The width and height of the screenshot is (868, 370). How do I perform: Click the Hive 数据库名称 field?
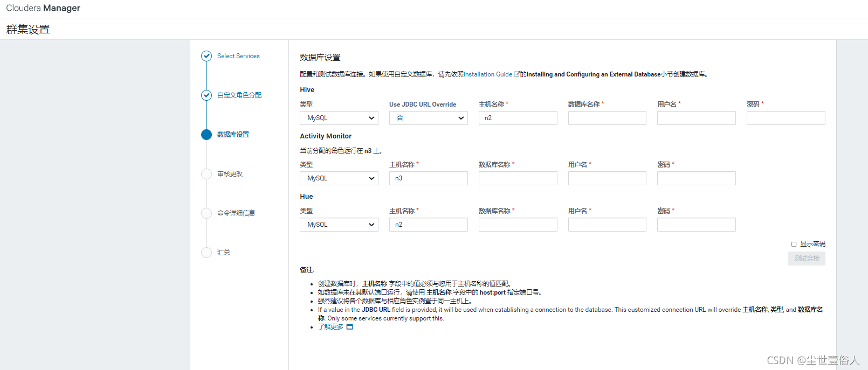click(607, 118)
